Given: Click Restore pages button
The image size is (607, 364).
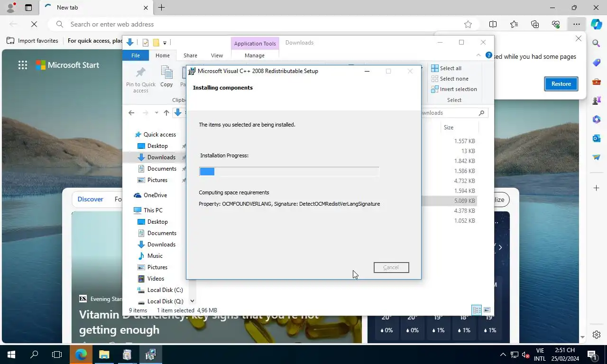Looking at the screenshot, I should (x=561, y=84).
